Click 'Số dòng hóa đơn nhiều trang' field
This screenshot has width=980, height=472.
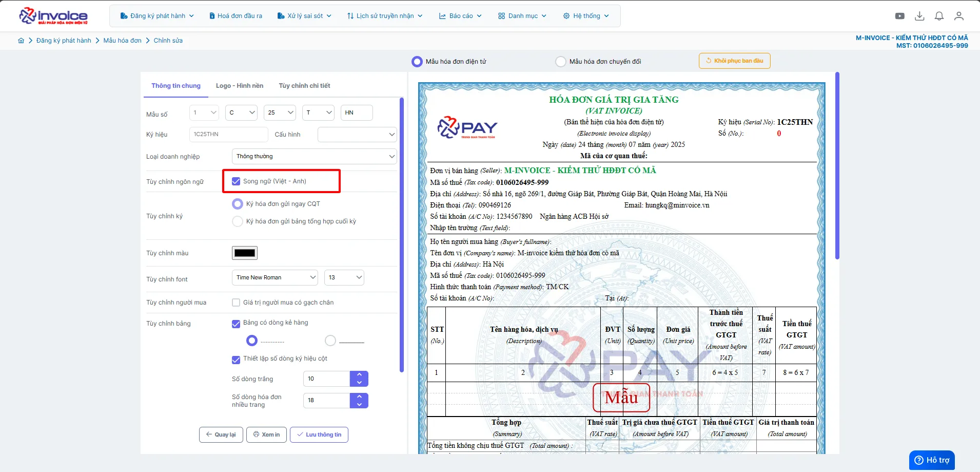[327, 401]
